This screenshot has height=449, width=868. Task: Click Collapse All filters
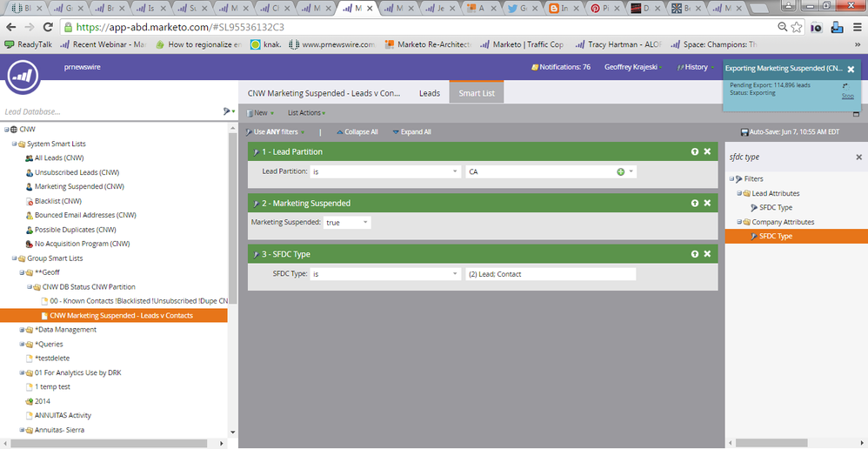click(x=357, y=131)
